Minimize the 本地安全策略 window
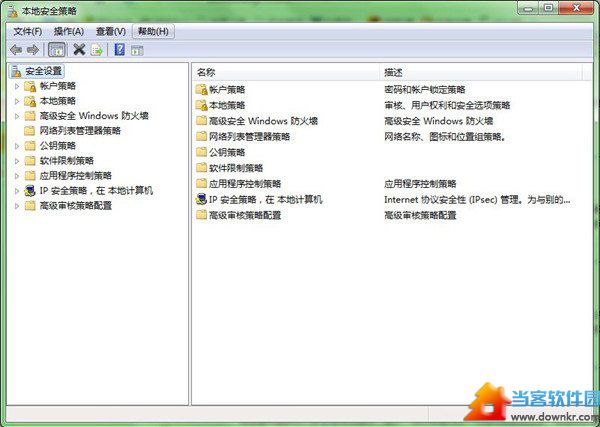The image size is (600, 427). (528, 8)
